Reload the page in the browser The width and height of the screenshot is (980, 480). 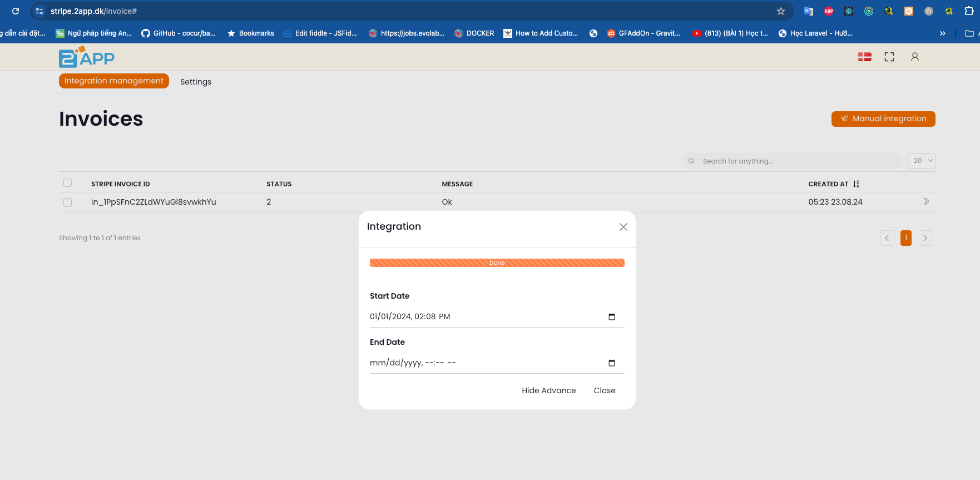point(16,11)
